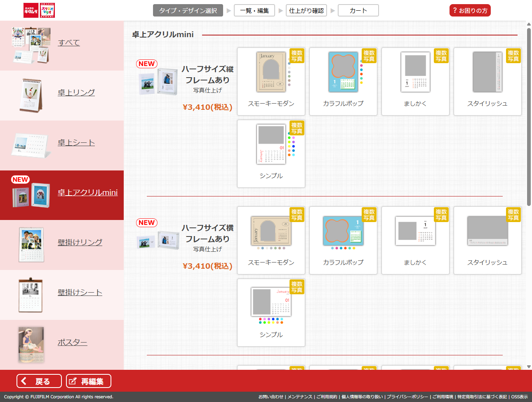Select the タイプ・デザイン選択 step
Viewport: 532px width, 402px height.
188,10
